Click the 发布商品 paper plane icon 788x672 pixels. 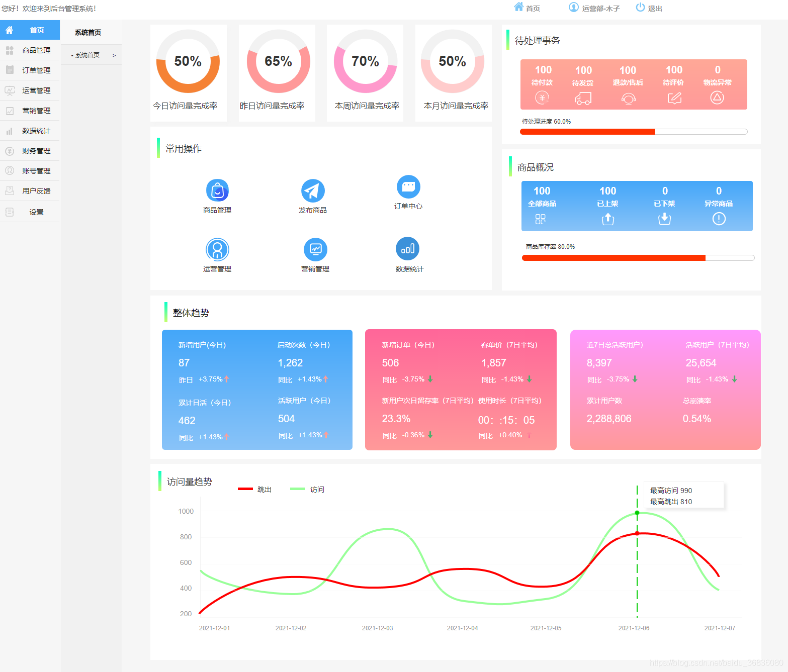[x=313, y=191]
